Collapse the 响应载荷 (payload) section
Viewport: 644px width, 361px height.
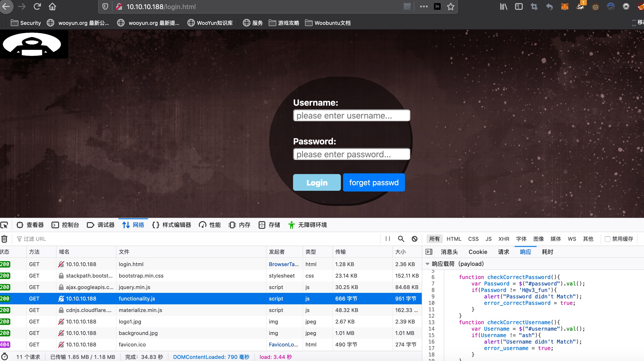[427, 264]
